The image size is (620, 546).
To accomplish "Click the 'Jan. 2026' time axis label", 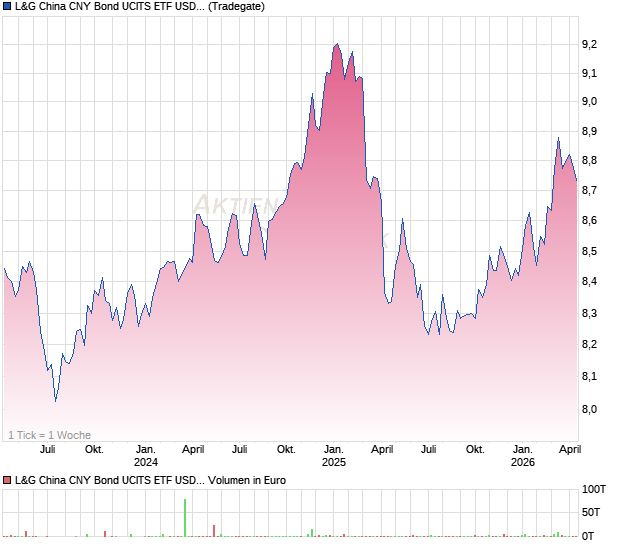I will 523,456.
